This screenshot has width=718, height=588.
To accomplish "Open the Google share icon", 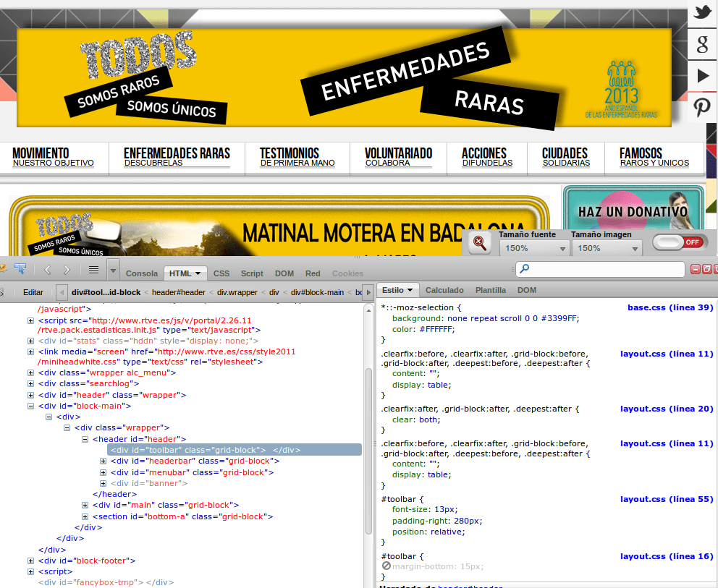I will point(702,44).
